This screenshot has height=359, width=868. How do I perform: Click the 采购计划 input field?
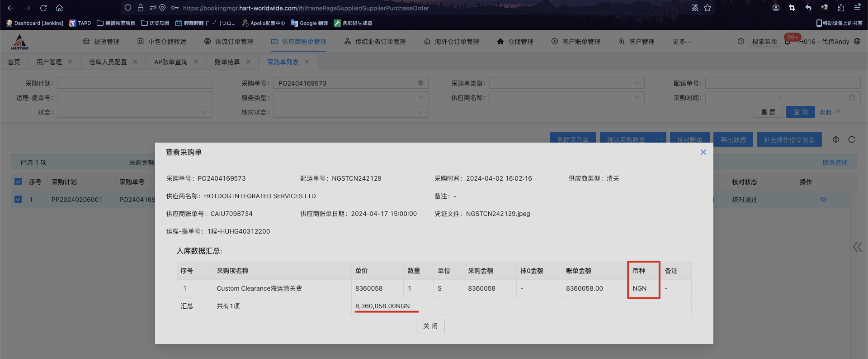click(x=134, y=83)
